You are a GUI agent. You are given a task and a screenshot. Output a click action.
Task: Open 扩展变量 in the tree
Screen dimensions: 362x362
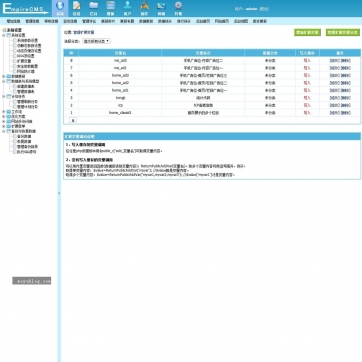pyautogui.click(x=24, y=61)
